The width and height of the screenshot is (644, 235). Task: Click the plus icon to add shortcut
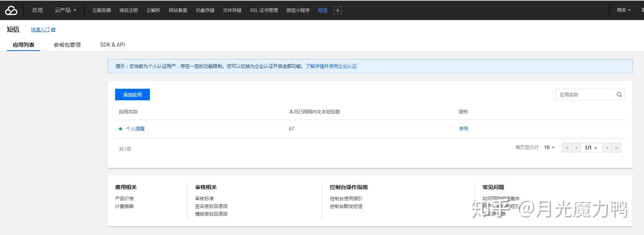coord(338,10)
